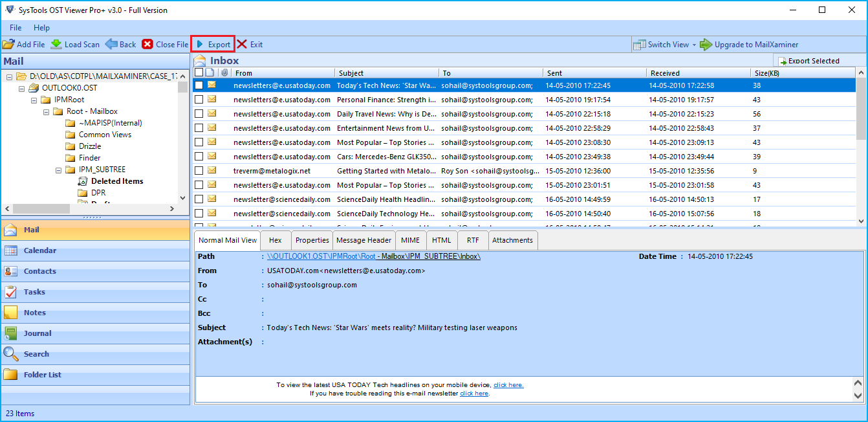This screenshot has height=422, width=868.
Task: Open the Export function
Action: (213, 44)
